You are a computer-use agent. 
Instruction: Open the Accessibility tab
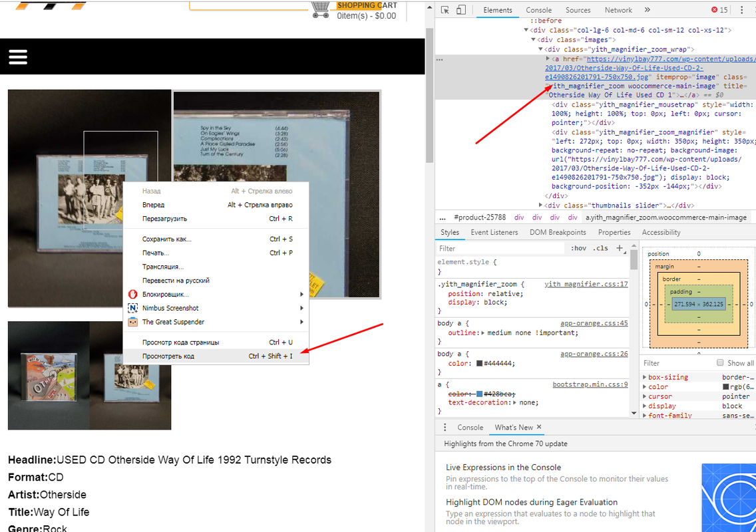click(x=661, y=232)
